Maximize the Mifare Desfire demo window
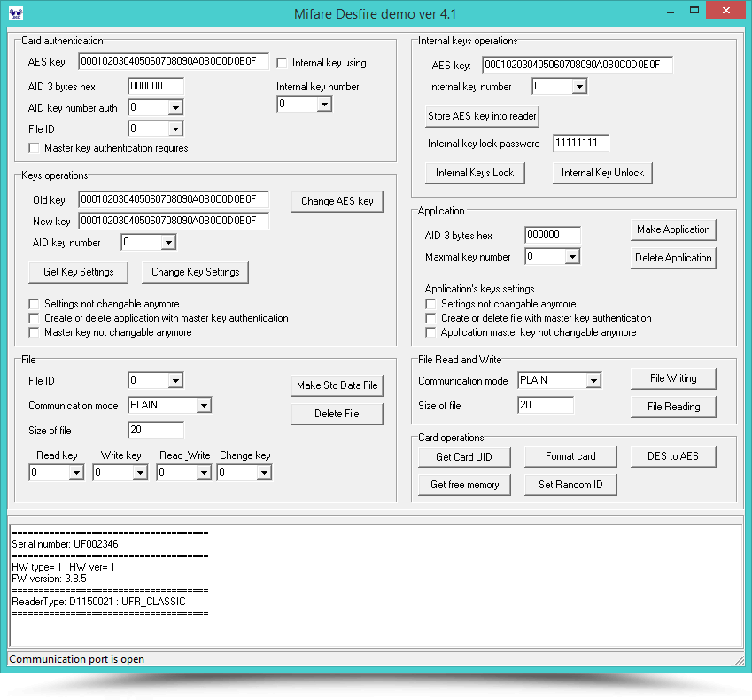This screenshot has width=752, height=700. (x=694, y=11)
